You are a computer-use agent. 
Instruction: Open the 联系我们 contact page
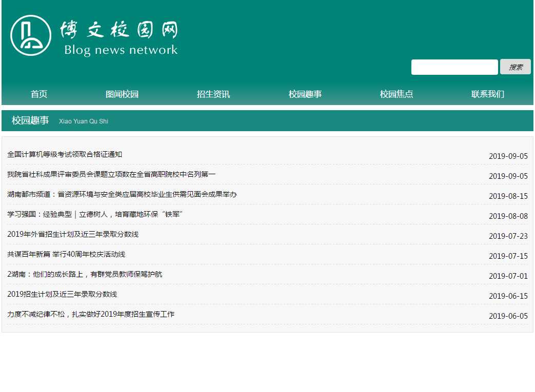coord(488,94)
